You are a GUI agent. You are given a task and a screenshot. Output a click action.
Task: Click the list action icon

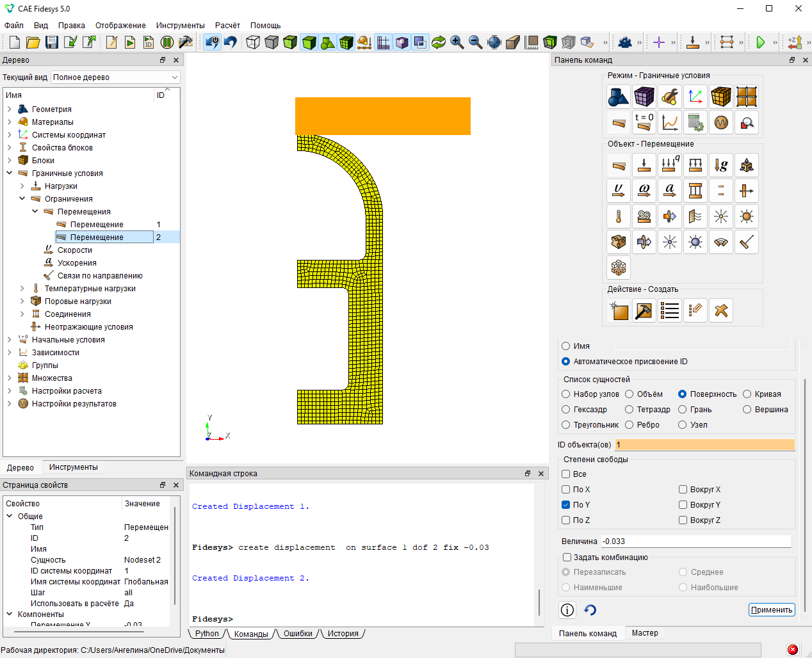tap(670, 310)
